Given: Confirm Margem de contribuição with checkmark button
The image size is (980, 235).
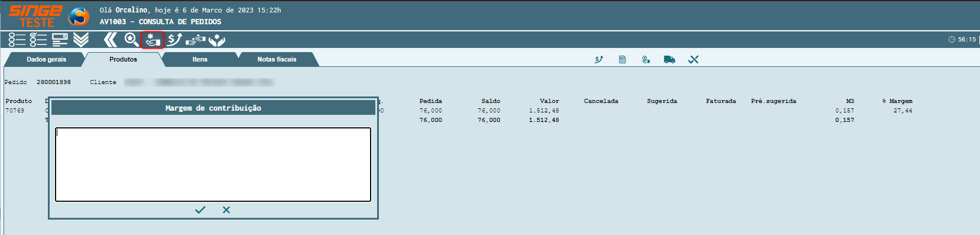Looking at the screenshot, I should click(200, 210).
